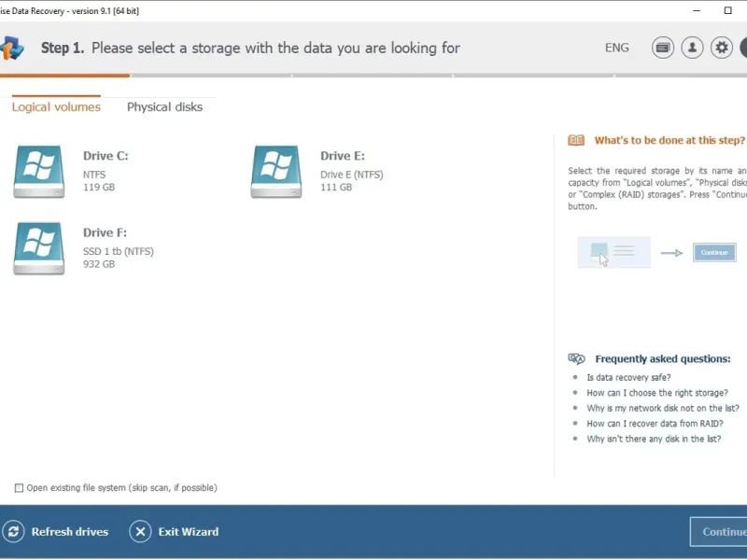Click the Exit Wizard X icon
Image resolution: width=747 pixels, height=560 pixels.
coord(140,532)
